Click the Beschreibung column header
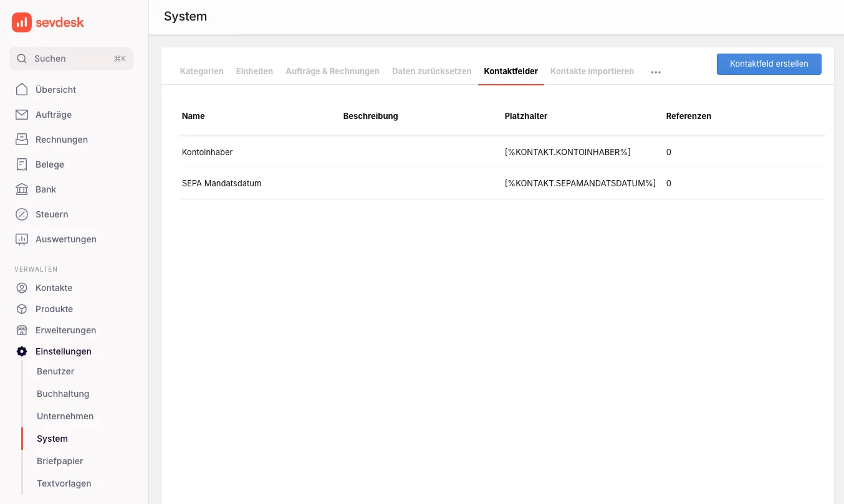 pos(371,116)
